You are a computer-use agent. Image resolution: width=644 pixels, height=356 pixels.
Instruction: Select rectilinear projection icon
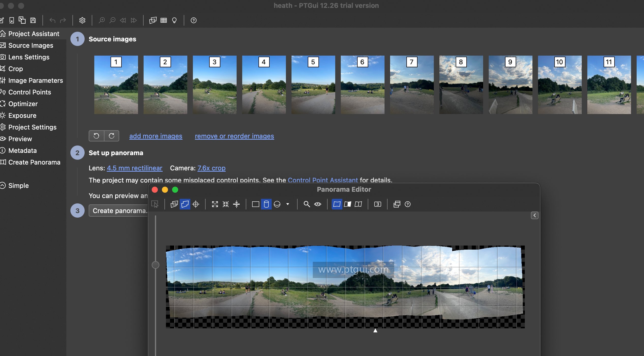(x=255, y=204)
